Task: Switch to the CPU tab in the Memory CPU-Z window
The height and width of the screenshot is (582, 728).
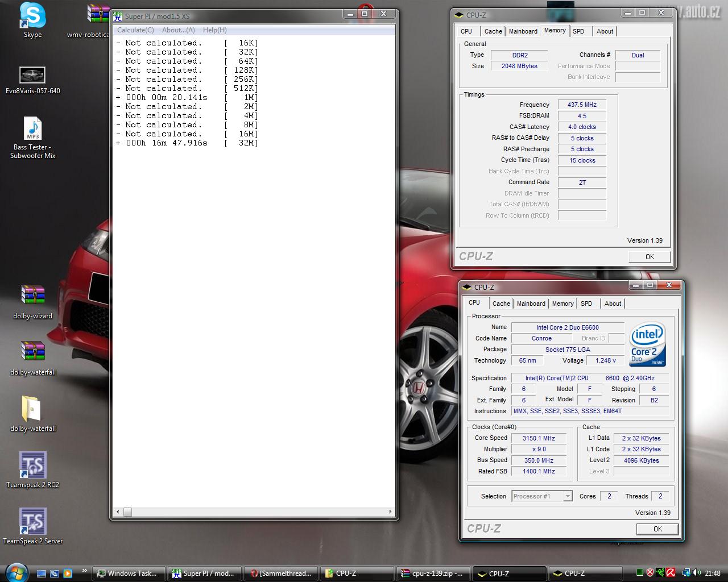Action: [x=466, y=31]
